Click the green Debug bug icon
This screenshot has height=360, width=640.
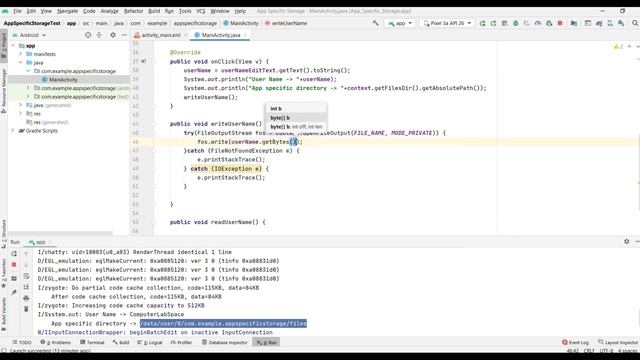click(x=516, y=23)
